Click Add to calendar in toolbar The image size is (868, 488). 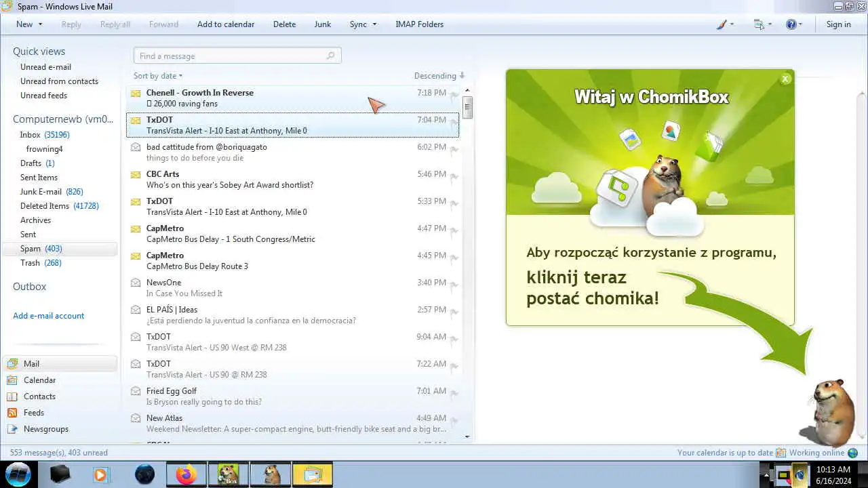pos(226,24)
